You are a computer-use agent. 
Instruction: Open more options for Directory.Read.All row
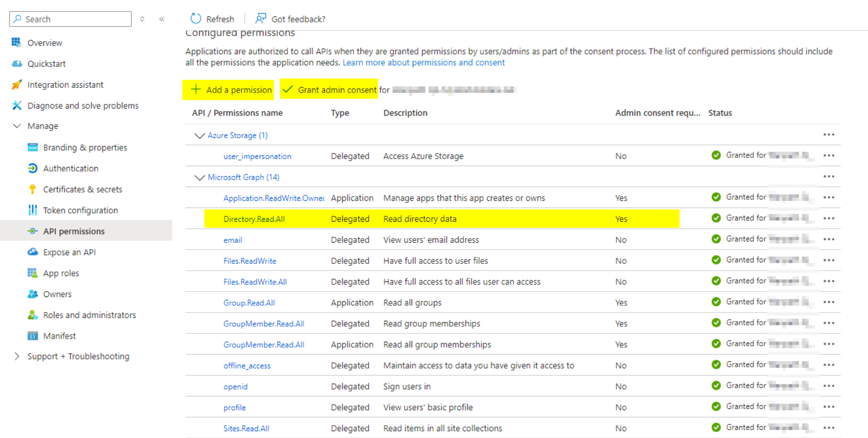click(x=829, y=219)
